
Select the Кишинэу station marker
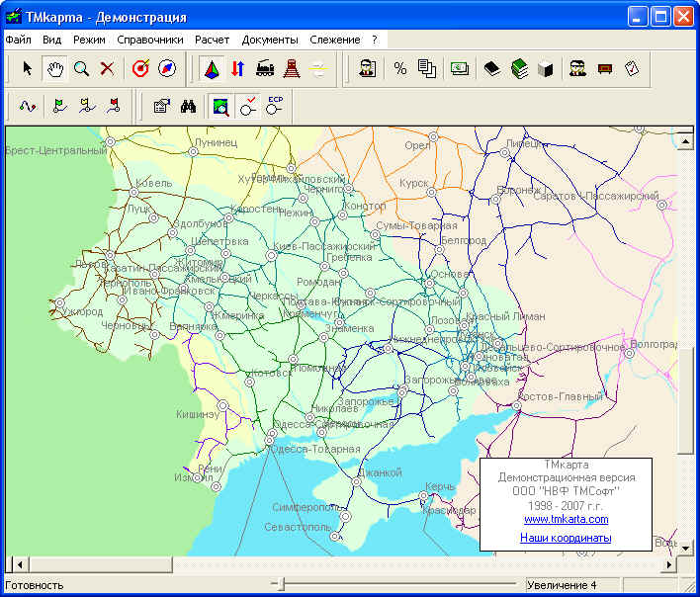(x=222, y=406)
